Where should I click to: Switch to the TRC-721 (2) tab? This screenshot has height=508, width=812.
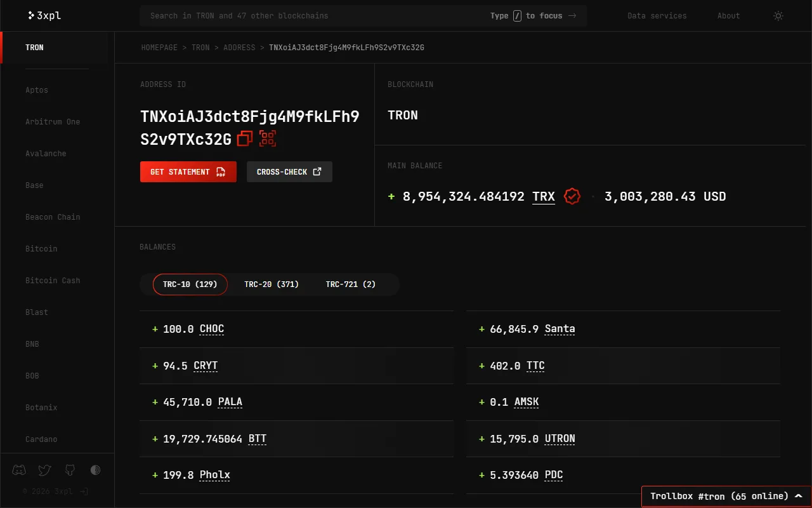pyautogui.click(x=351, y=284)
